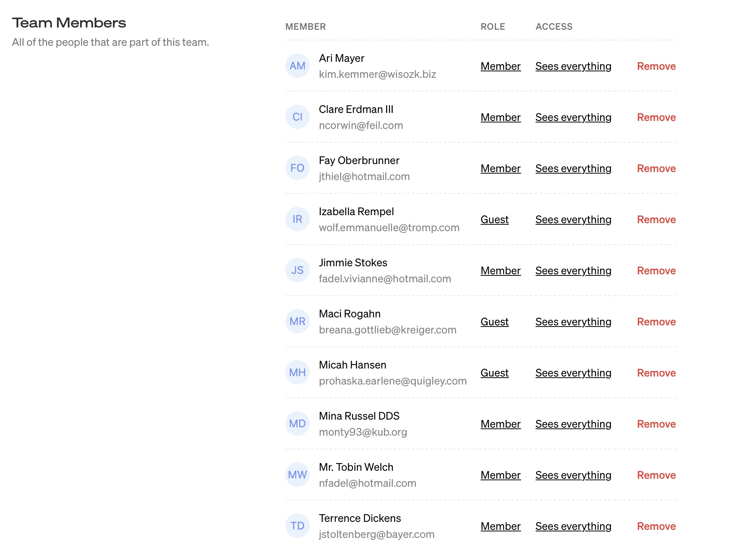737x560 pixels.
Task: Click the email fadel.vivianne@hotmail.com
Action: 385,278
